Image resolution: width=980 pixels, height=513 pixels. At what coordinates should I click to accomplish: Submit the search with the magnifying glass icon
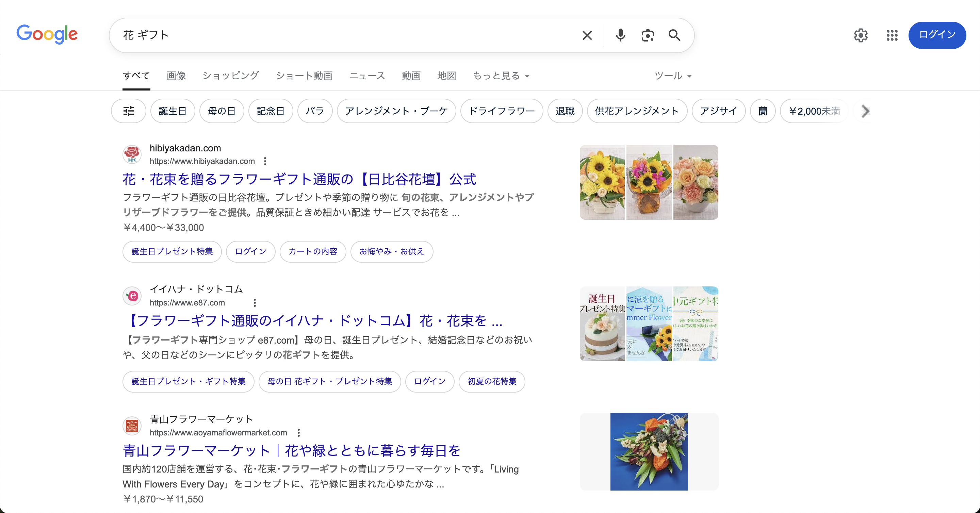(674, 35)
